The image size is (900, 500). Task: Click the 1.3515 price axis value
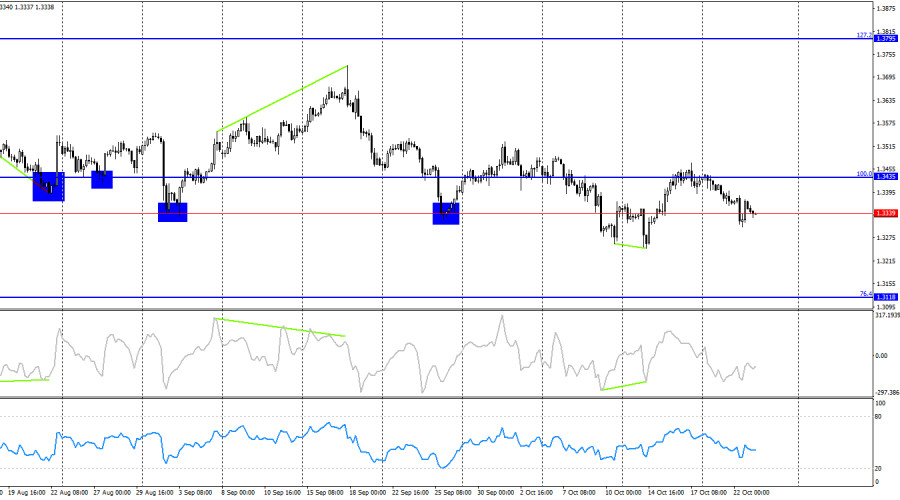point(886,147)
